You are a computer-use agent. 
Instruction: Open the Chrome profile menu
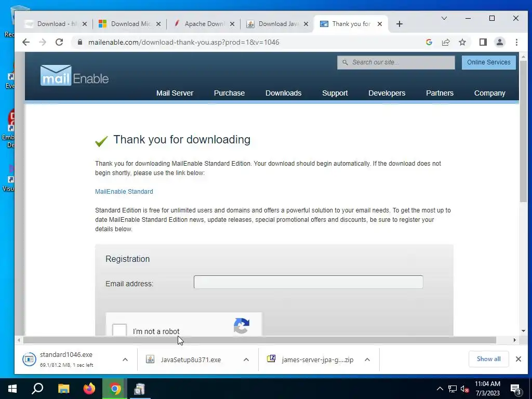[x=500, y=42]
